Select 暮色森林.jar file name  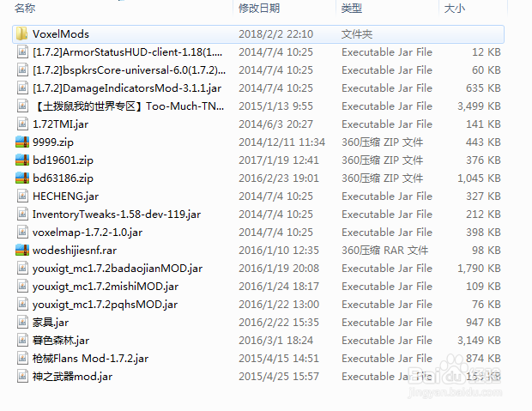[x=61, y=341]
